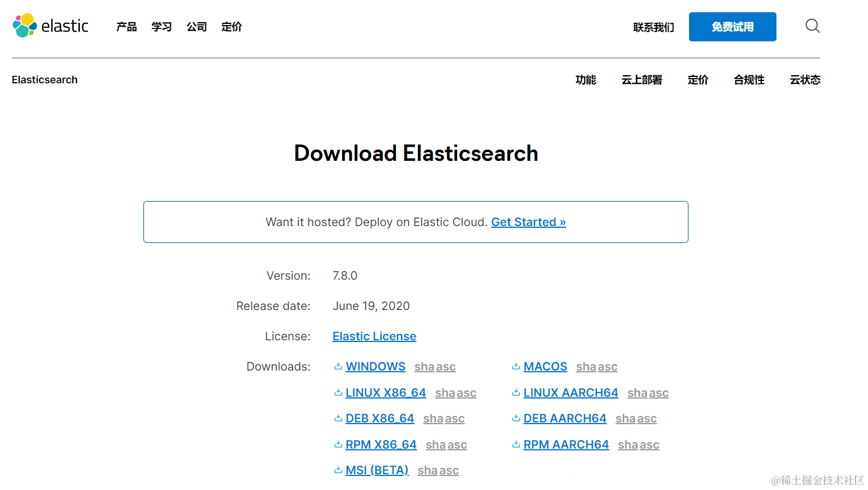Click the blue 免费试用 button
Image resolution: width=868 pixels, height=490 pixels.
[x=732, y=27]
